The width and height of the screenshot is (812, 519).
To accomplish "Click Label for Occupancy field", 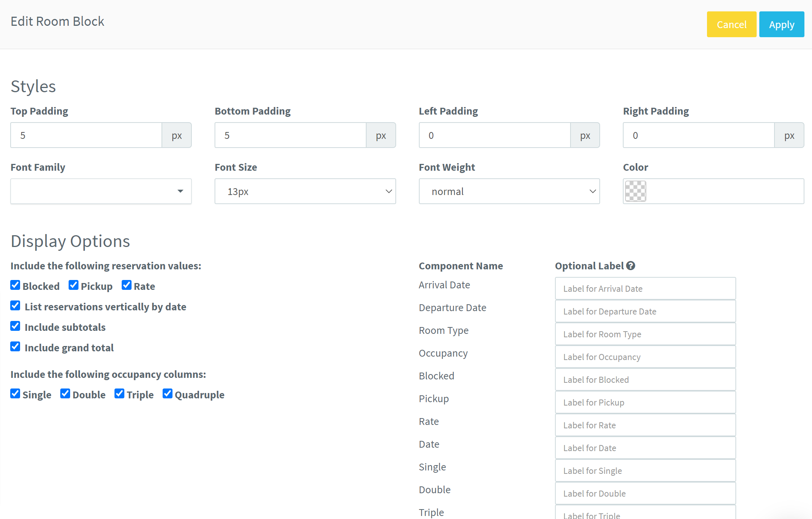I will [x=645, y=357].
